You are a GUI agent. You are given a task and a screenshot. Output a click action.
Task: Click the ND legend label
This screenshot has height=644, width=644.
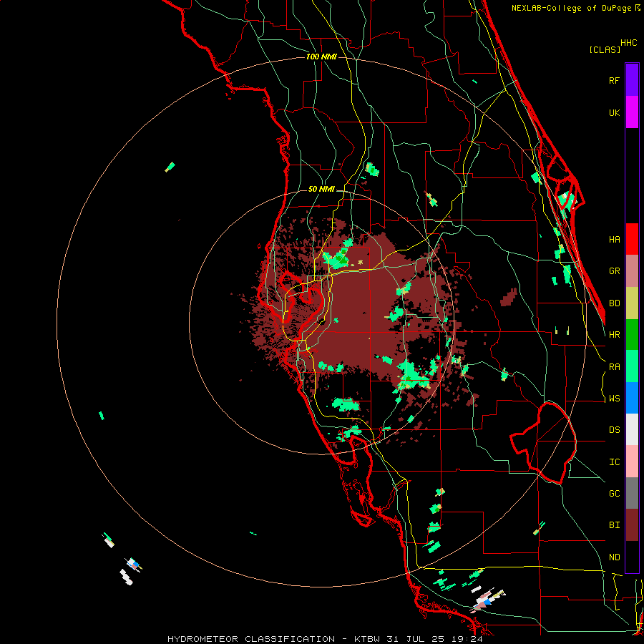614,557
